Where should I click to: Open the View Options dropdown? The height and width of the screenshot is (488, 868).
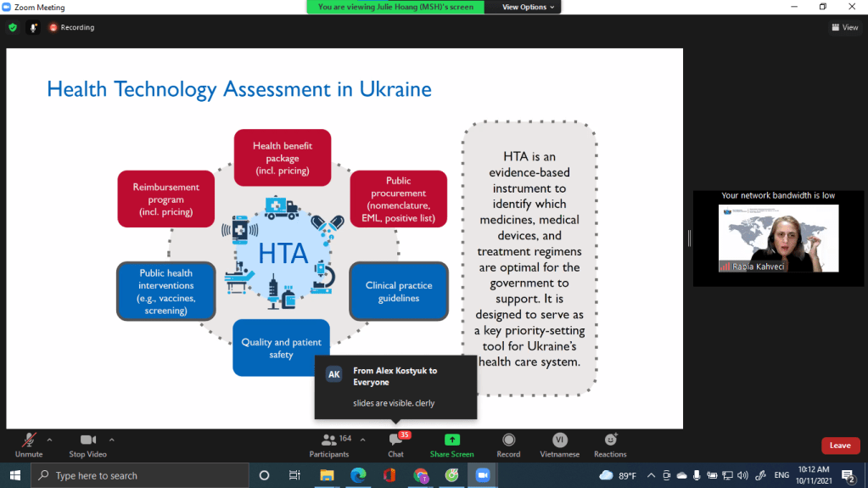(x=528, y=7)
